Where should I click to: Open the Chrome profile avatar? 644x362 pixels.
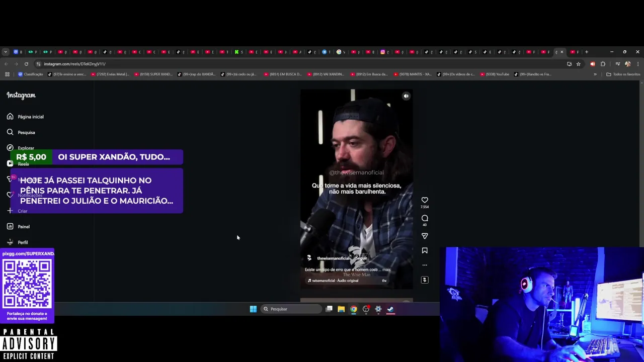[x=627, y=64]
